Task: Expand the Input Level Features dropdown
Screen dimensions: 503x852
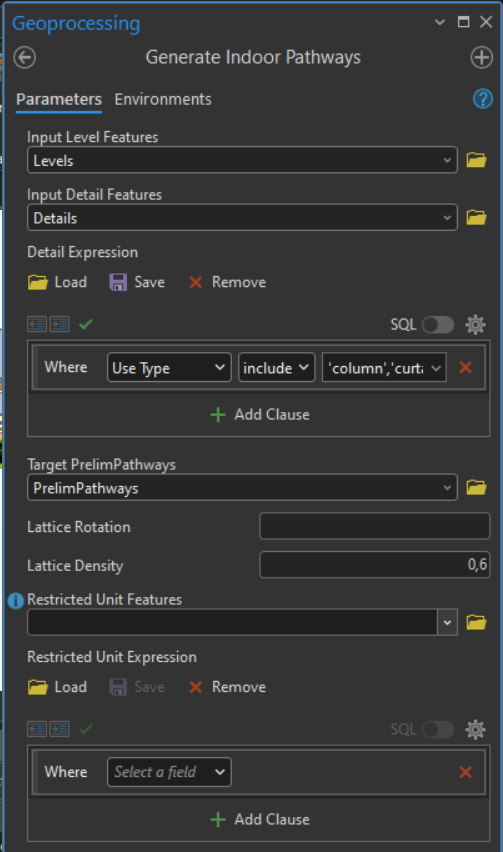Action: point(447,160)
